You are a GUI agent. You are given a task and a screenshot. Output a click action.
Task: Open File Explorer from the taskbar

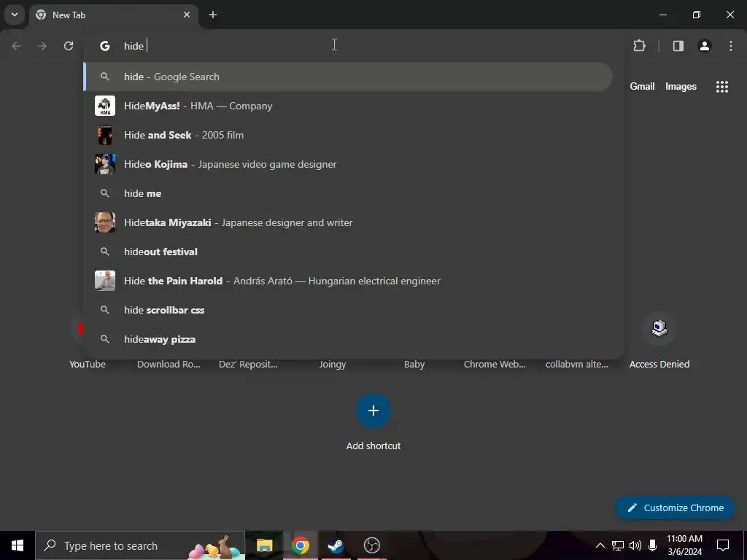coord(264,545)
